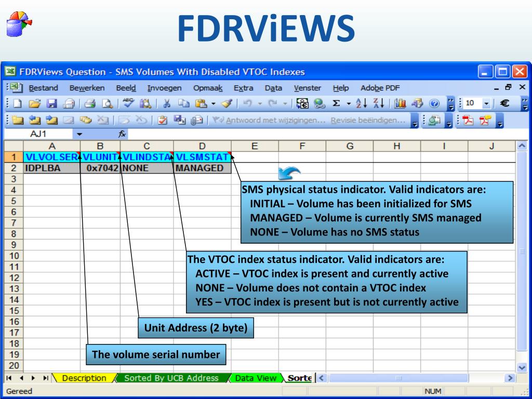Click the vertical scrollbar up arrow

(x=522, y=146)
